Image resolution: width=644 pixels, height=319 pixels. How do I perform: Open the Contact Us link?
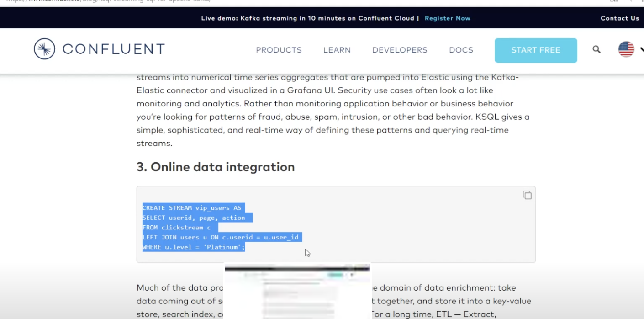pyautogui.click(x=620, y=18)
